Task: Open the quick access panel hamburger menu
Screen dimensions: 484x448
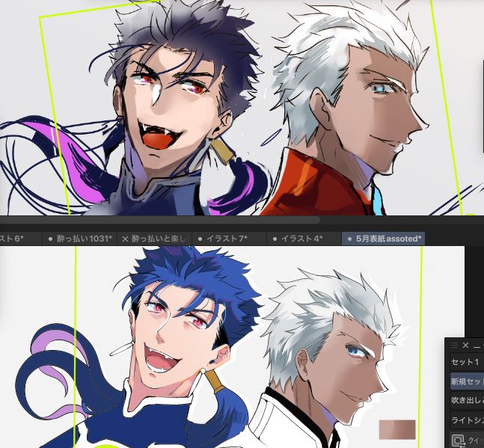Action: [454, 345]
